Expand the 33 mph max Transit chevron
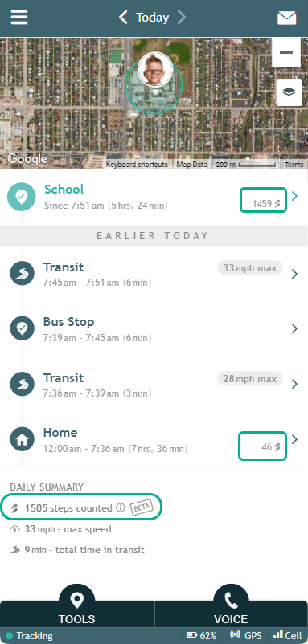The height and width of the screenshot is (644, 308). [294, 274]
